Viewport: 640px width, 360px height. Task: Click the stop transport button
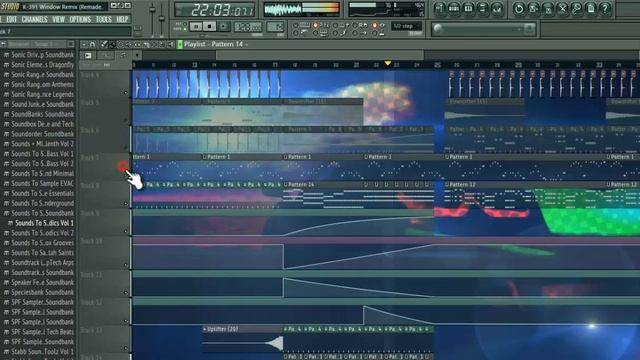point(210,27)
